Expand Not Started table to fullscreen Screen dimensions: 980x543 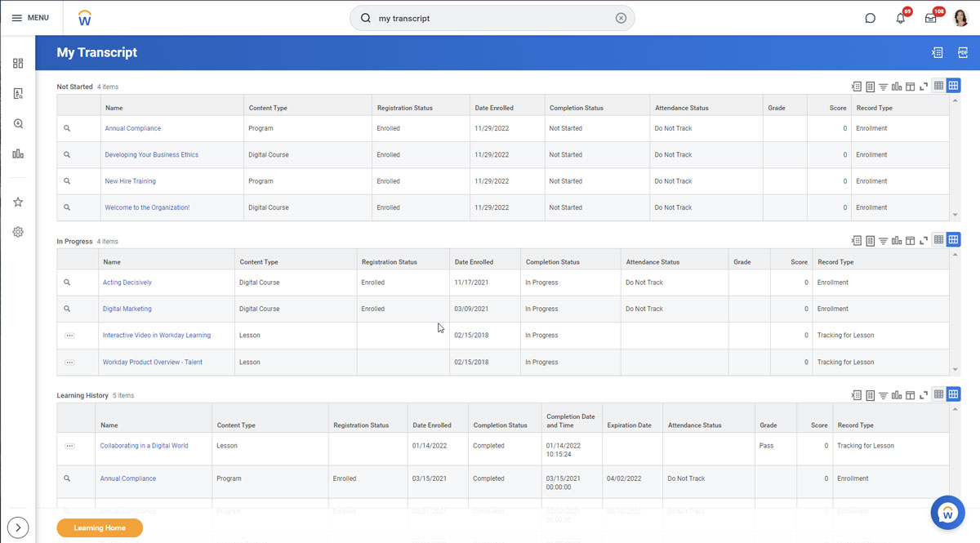pos(924,86)
